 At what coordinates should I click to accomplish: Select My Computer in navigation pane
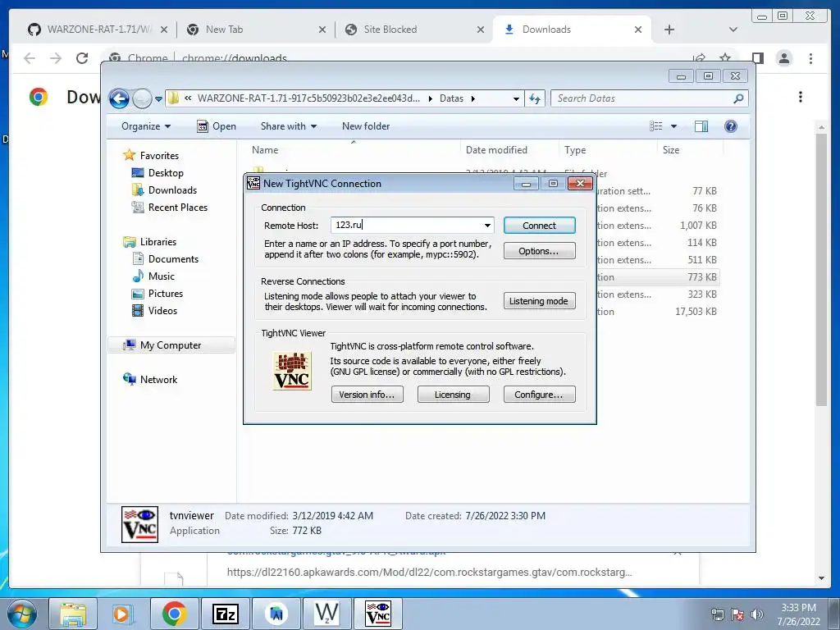coord(171,345)
